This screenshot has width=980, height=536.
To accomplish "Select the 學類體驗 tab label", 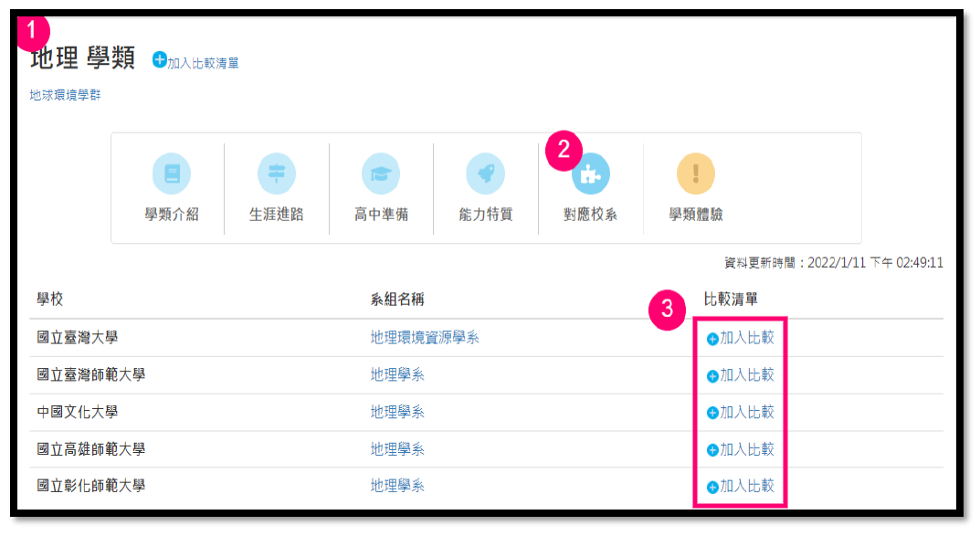I will pos(695,215).
